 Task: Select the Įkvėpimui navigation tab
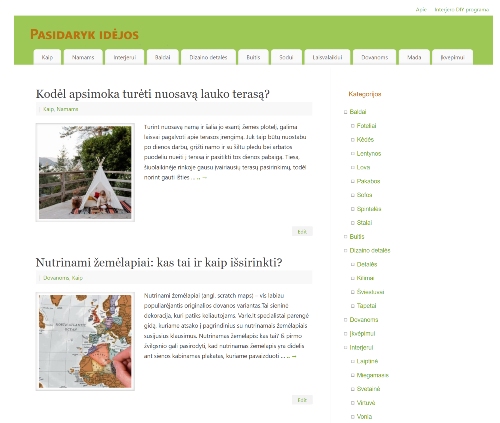[x=452, y=57]
